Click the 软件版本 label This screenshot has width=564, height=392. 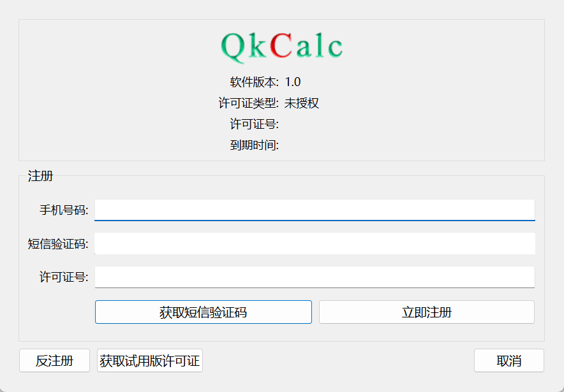[254, 82]
